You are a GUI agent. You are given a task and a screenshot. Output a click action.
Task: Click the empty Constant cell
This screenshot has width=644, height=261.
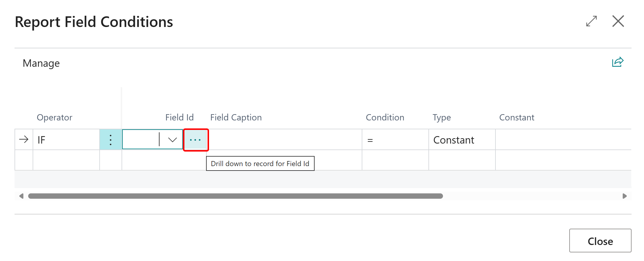(x=563, y=139)
